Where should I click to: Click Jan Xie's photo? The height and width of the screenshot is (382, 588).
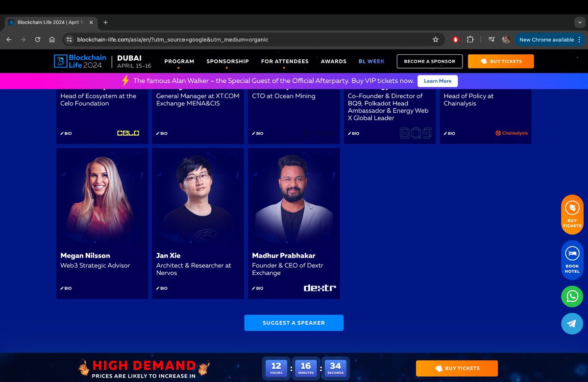tap(198, 198)
